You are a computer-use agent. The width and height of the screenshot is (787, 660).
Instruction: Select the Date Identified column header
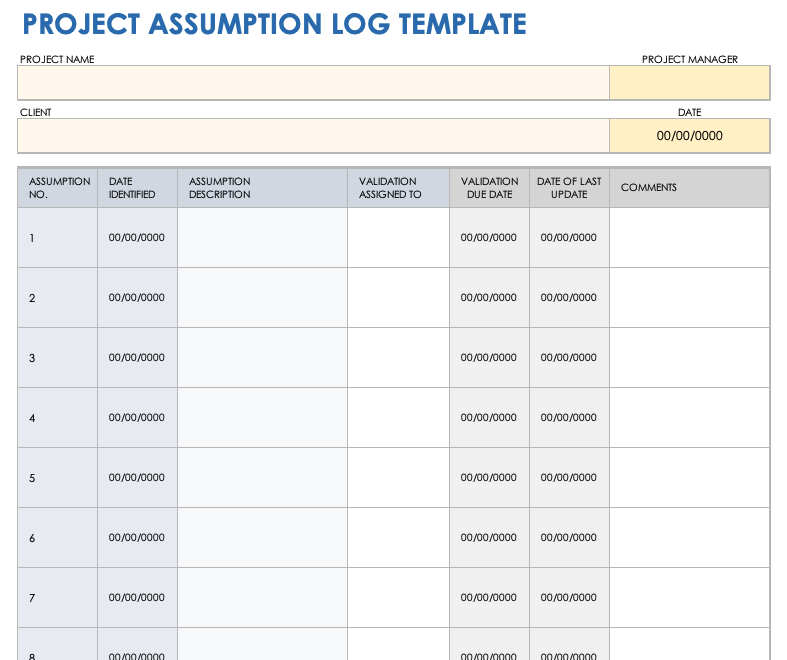point(137,188)
